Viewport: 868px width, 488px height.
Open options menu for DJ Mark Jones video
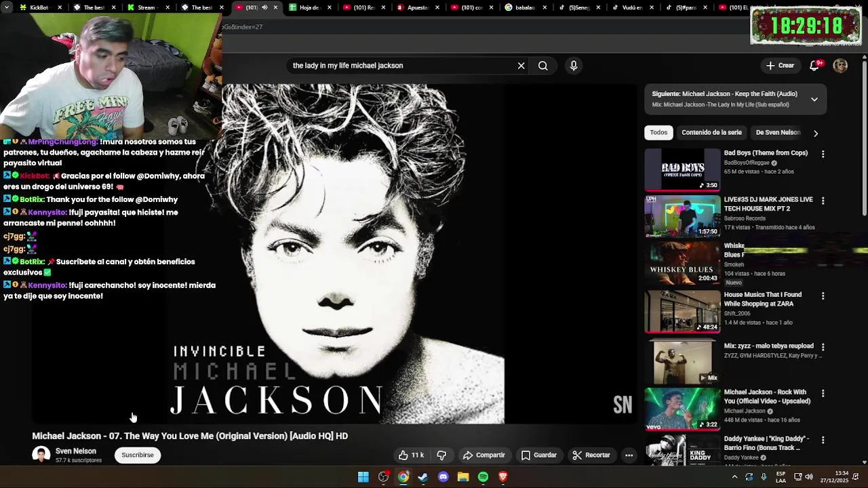coord(823,201)
